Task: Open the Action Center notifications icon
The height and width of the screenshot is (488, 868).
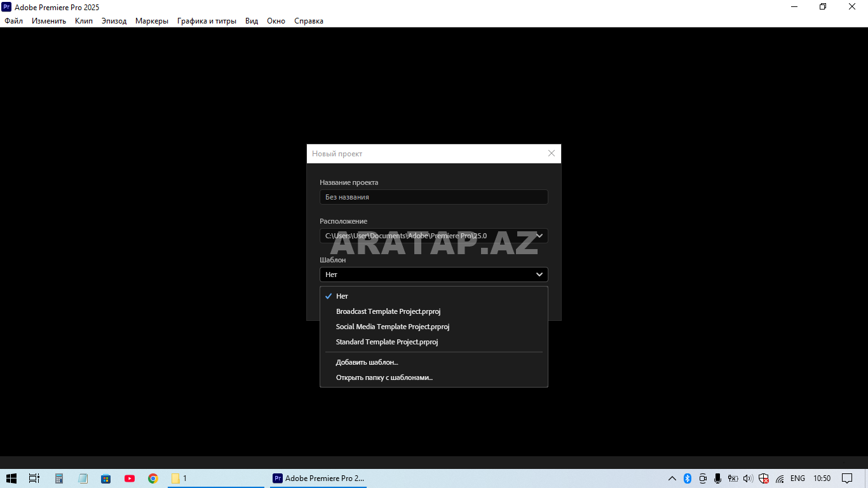Action: (847, 478)
